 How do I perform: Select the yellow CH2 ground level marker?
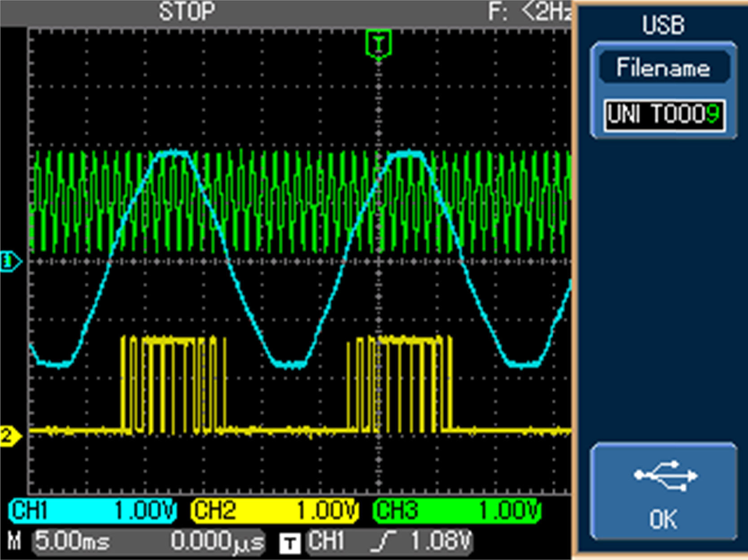pos(10,435)
